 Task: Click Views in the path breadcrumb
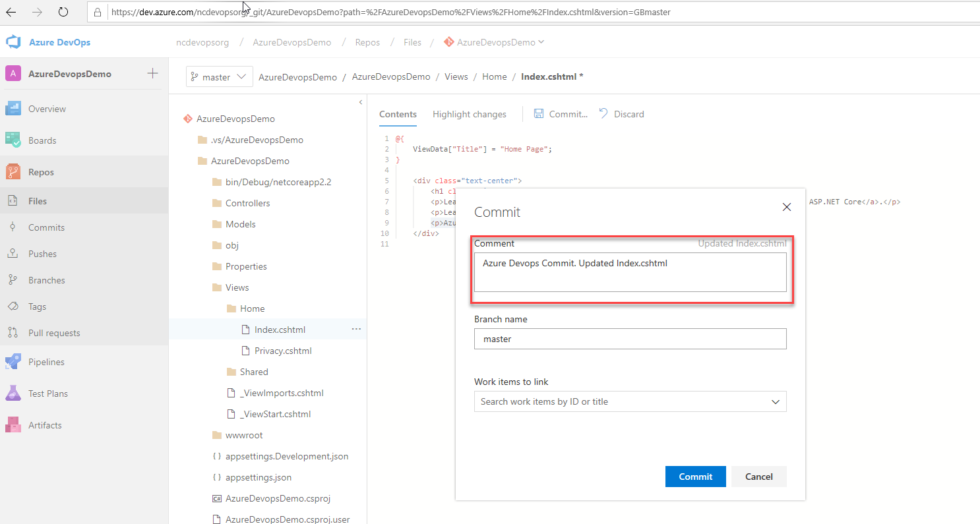click(456, 77)
